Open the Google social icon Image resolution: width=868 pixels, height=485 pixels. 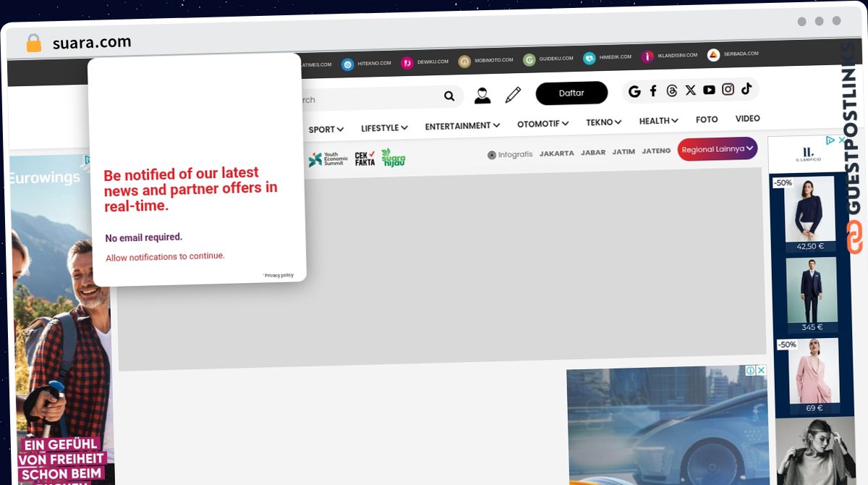click(x=634, y=91)
